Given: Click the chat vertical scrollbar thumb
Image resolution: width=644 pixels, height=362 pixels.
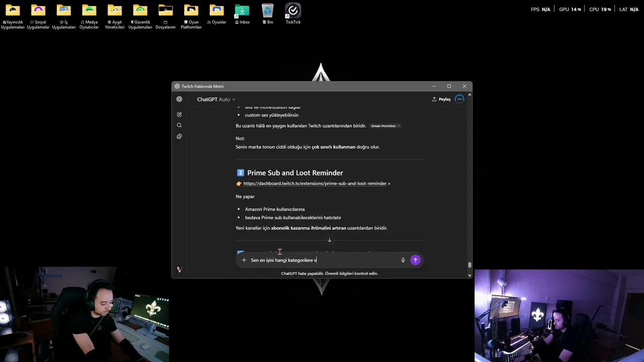Looking at the screenshot, I should (x=470, y=265).
